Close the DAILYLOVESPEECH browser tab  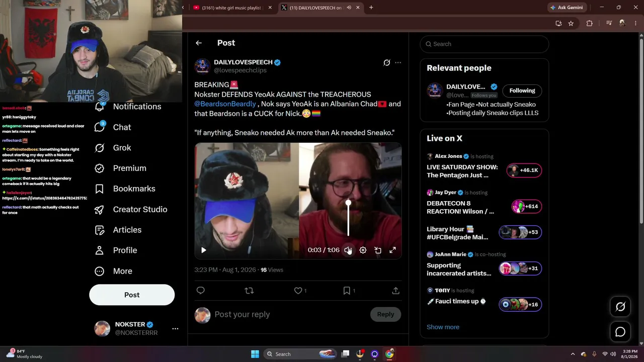358,8
